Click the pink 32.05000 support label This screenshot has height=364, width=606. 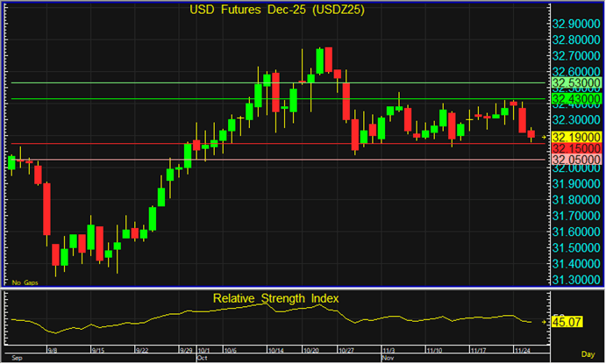(574, 160)
